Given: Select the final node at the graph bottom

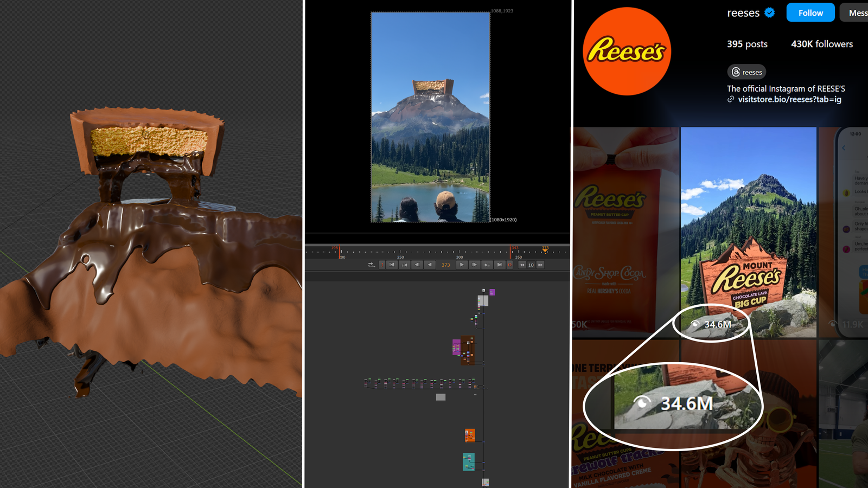Looking at the screenshot, I should (x=486, y=482).
